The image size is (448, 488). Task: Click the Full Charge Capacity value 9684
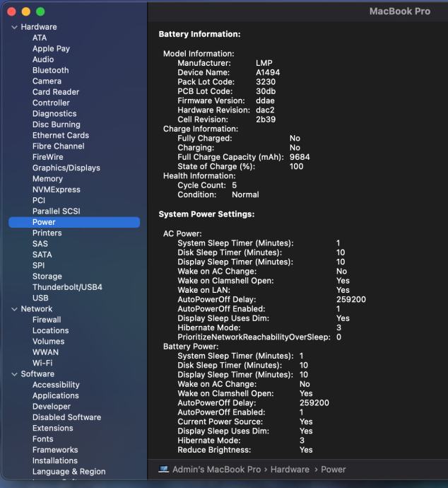300,157
